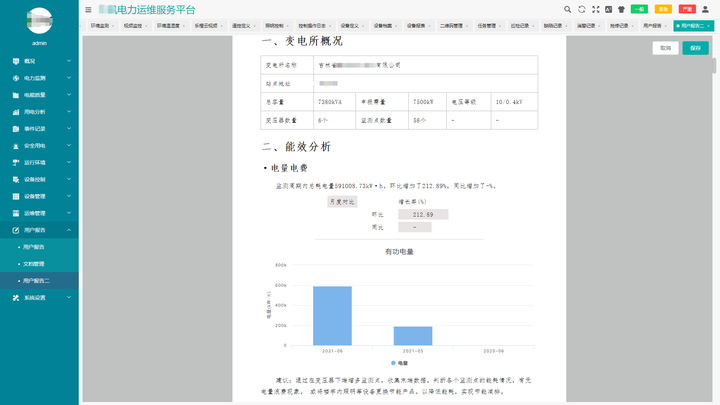720x405 pixels.
Task: Collapse the 用户报告 menu chevron
Action: 69,230
